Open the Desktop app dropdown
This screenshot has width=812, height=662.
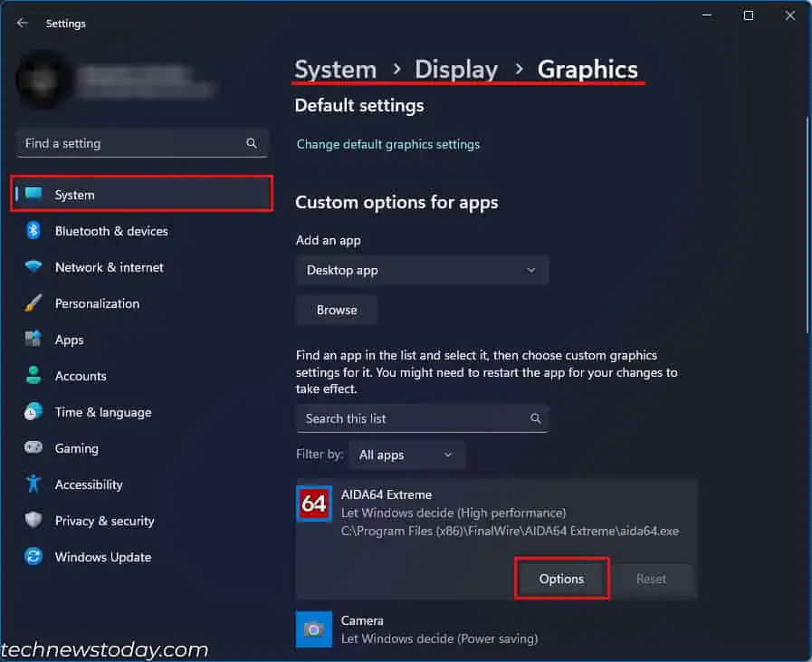point(422,270)
